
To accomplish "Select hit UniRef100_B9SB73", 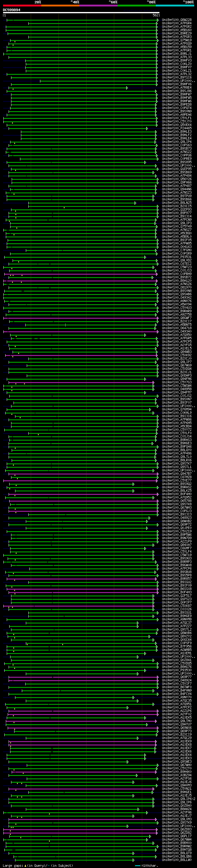I will click(177, 149).
